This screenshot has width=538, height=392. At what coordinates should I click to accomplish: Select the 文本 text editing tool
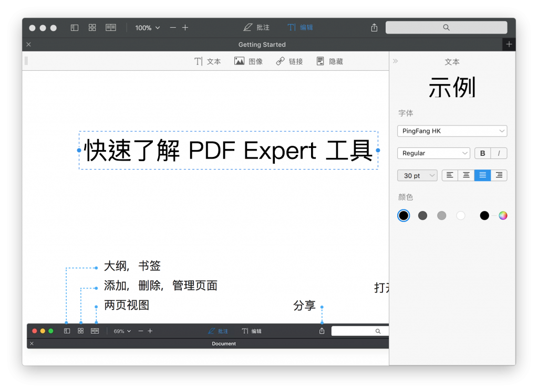pyautogui.click(x=208, y=61)
